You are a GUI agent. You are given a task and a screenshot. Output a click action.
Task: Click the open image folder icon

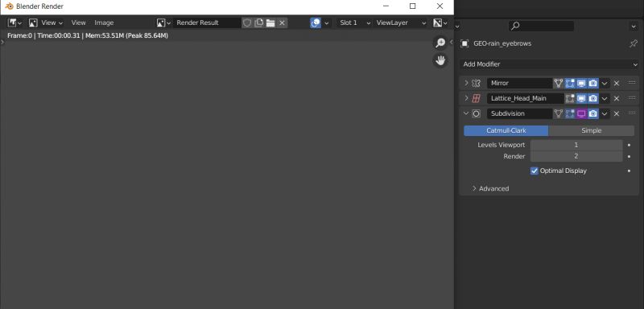click(x=270, y=23)
